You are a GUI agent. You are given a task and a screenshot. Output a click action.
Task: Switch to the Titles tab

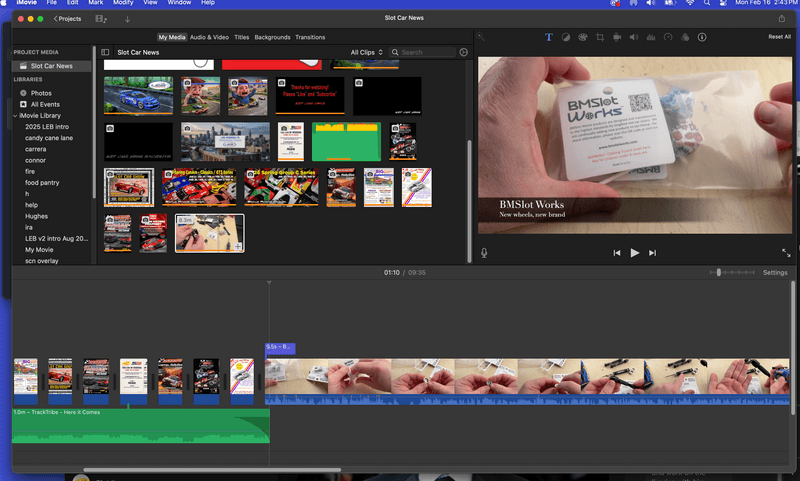241,37
